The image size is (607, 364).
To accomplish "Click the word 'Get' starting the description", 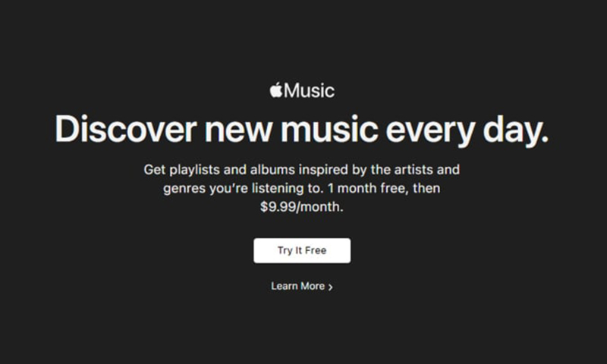I will pyautogui.click(x=155, y=169).
